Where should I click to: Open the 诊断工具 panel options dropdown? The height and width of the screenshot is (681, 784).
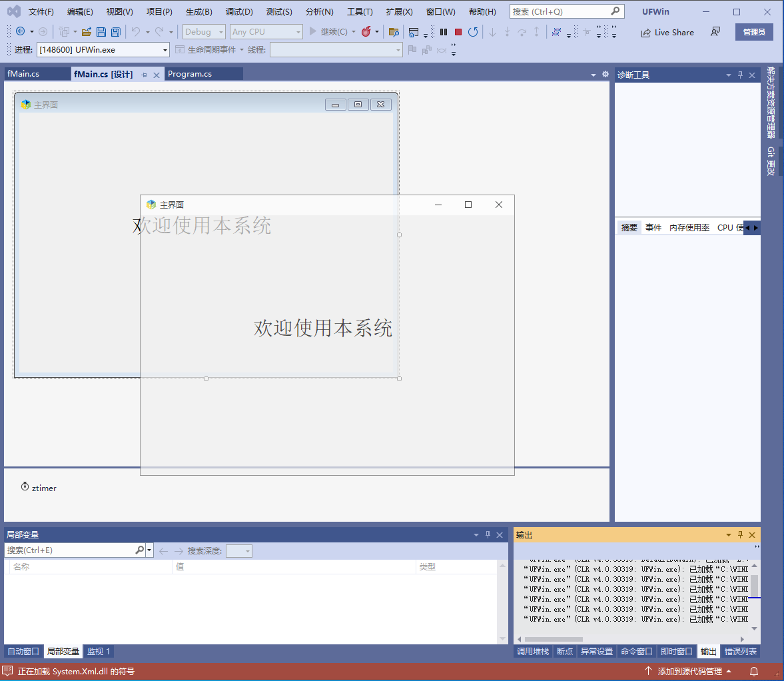729,75
